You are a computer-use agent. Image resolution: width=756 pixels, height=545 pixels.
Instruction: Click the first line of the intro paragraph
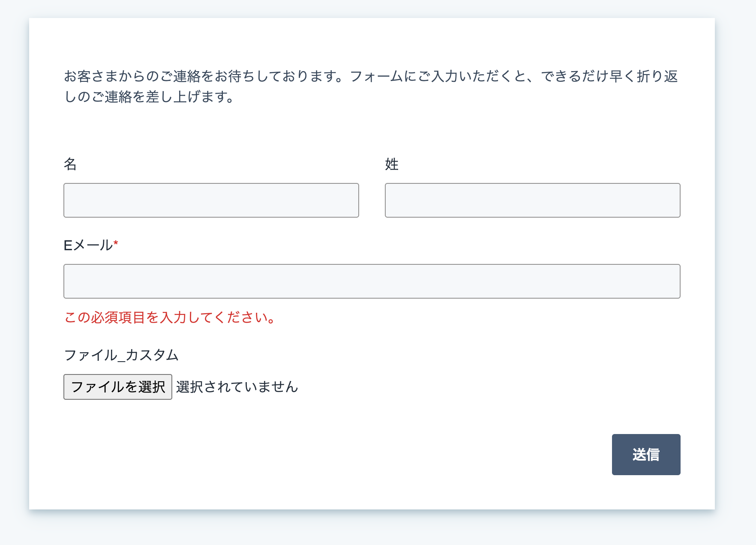(x=371, y=76)
